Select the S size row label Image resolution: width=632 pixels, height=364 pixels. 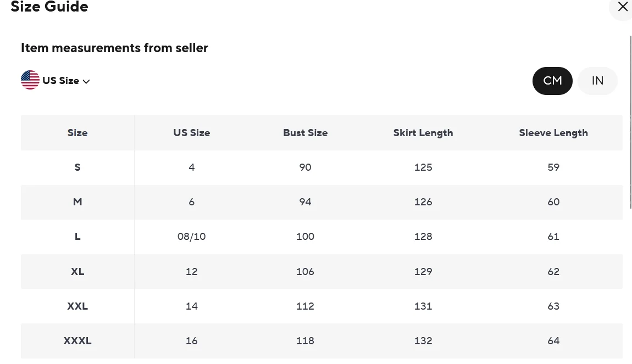click(77, 167)
